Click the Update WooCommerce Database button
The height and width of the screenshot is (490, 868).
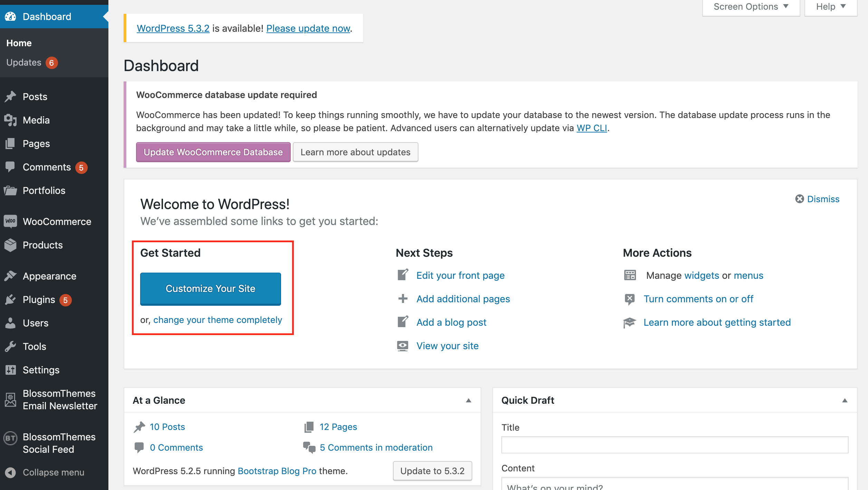[213, 152]
